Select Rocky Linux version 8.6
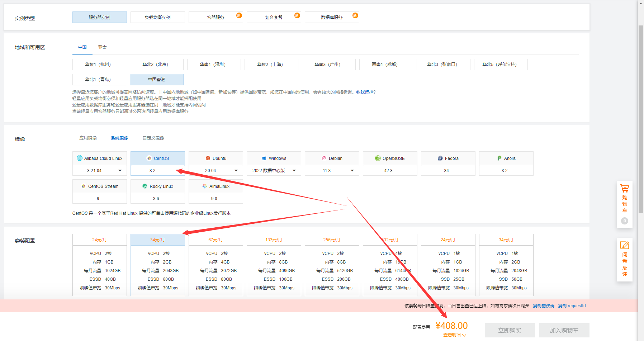This screenshot has height=341, width=644. tap(158, 199)
